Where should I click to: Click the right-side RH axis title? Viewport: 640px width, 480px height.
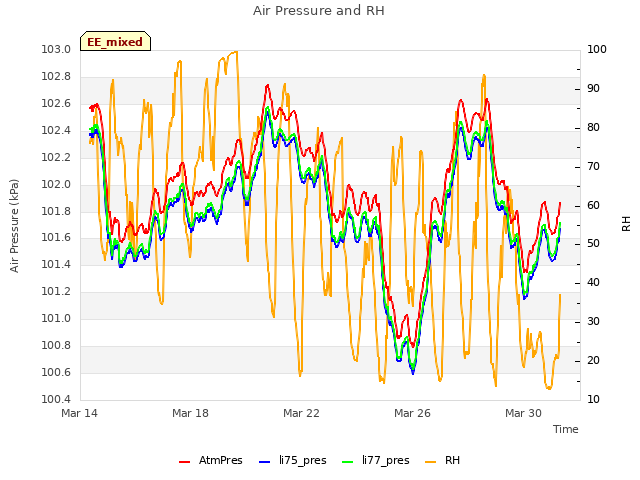pos(626,224)
